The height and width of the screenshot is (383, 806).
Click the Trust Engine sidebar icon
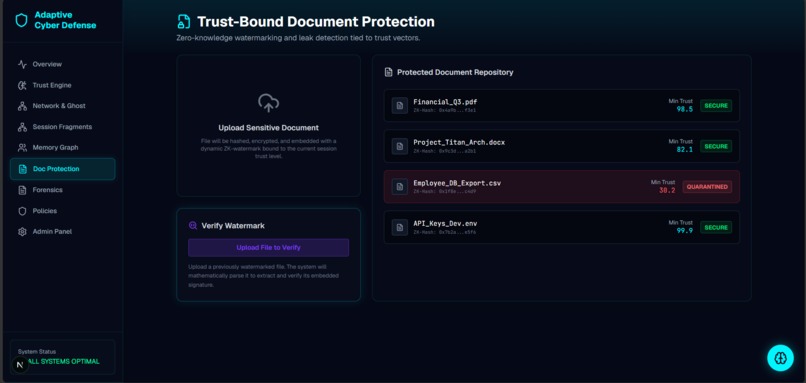click(x=22, y=85)
